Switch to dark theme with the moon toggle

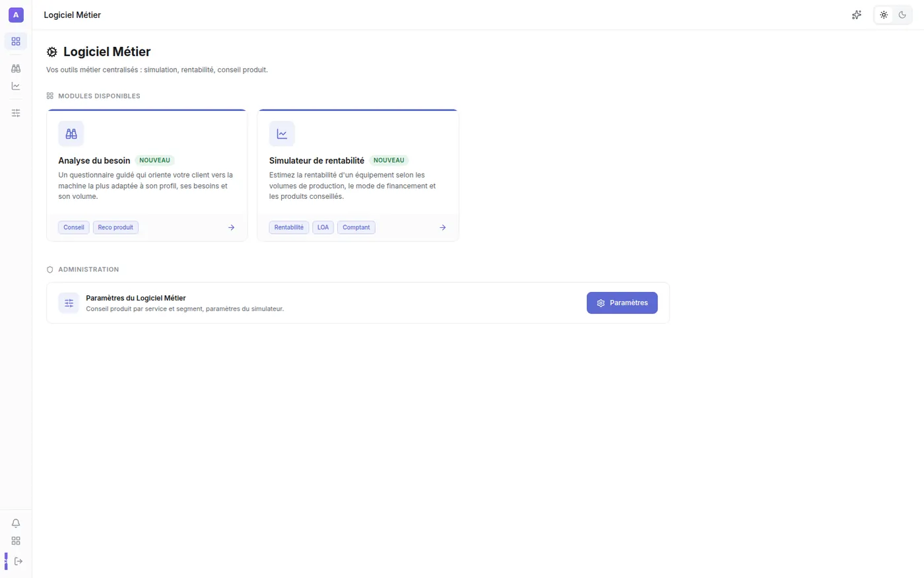902,15
